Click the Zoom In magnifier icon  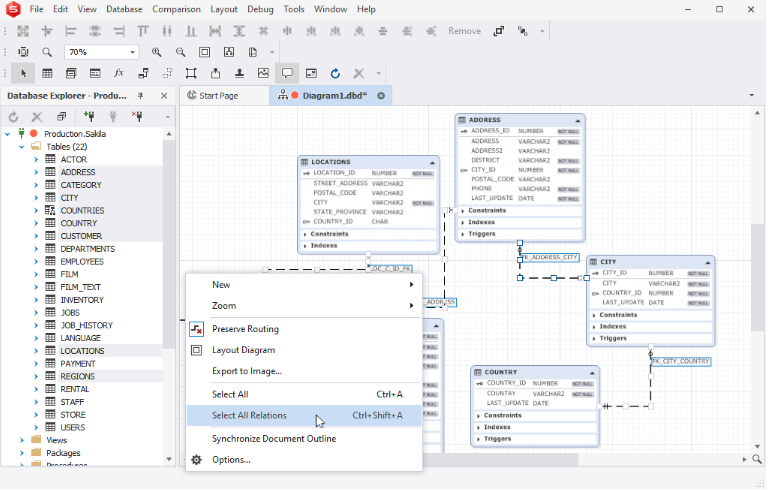point(156,52)
